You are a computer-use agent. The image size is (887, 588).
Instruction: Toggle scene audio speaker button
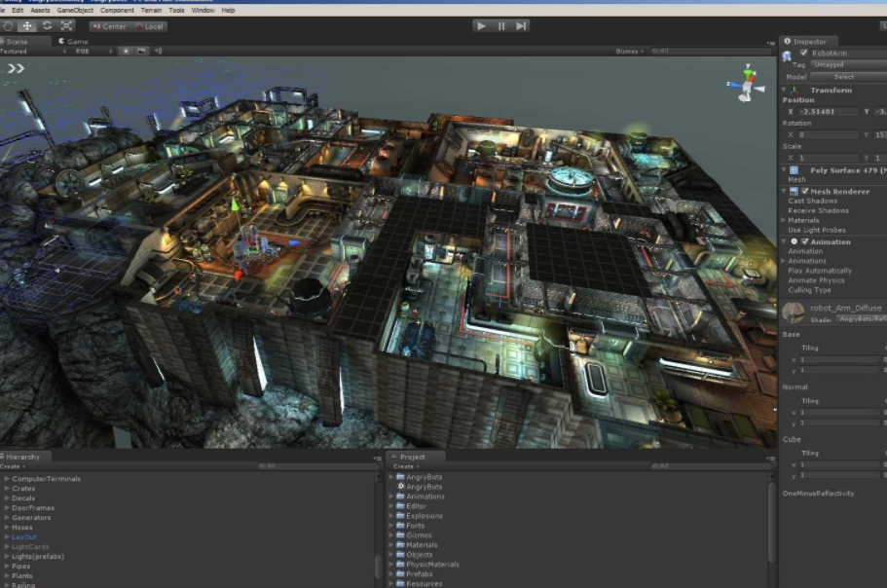coord(158,51)
